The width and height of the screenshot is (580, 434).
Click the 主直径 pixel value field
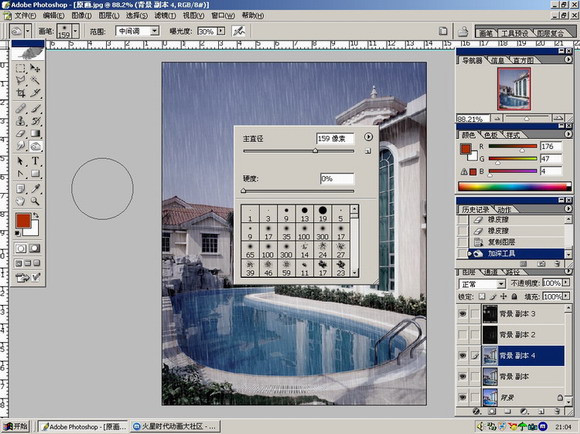(x=335, y=139)
